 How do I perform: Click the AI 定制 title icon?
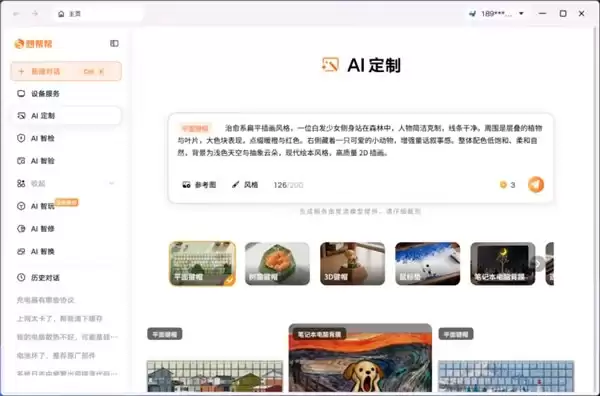click(330, 65)
